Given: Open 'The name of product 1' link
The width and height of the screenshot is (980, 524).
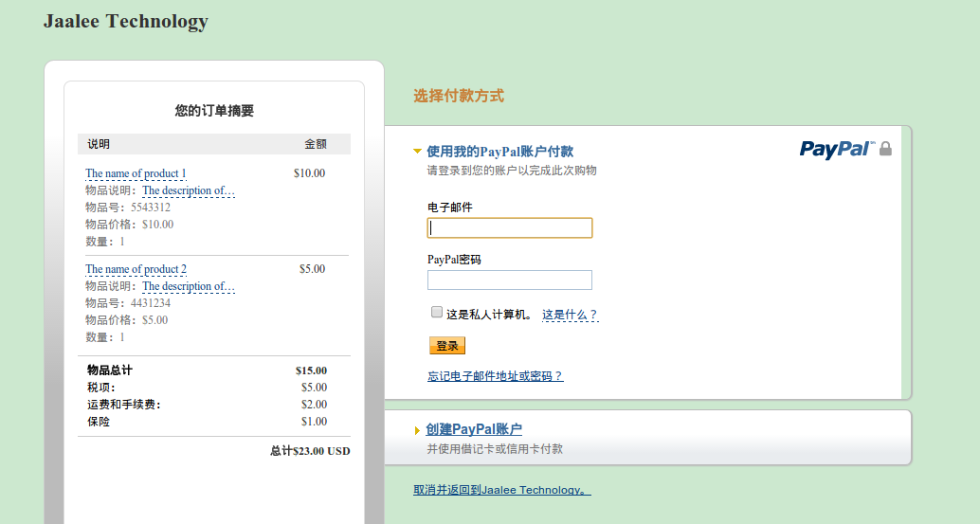Looking at the screenshot, I should click(x=136, y=173).
